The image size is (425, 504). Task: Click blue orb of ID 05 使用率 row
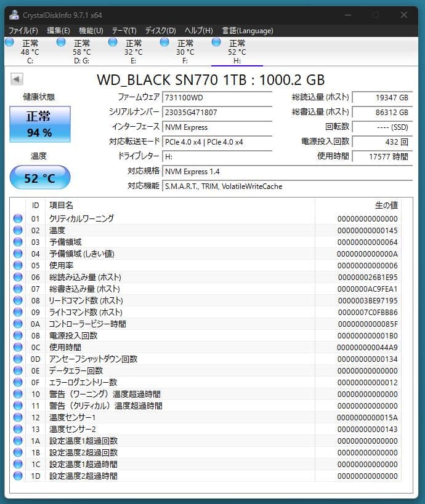(x=18, y=265)
